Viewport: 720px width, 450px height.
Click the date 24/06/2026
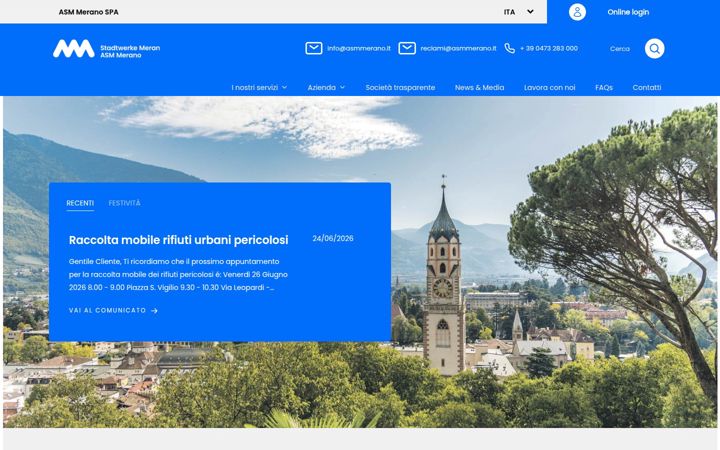click(333, 238)
